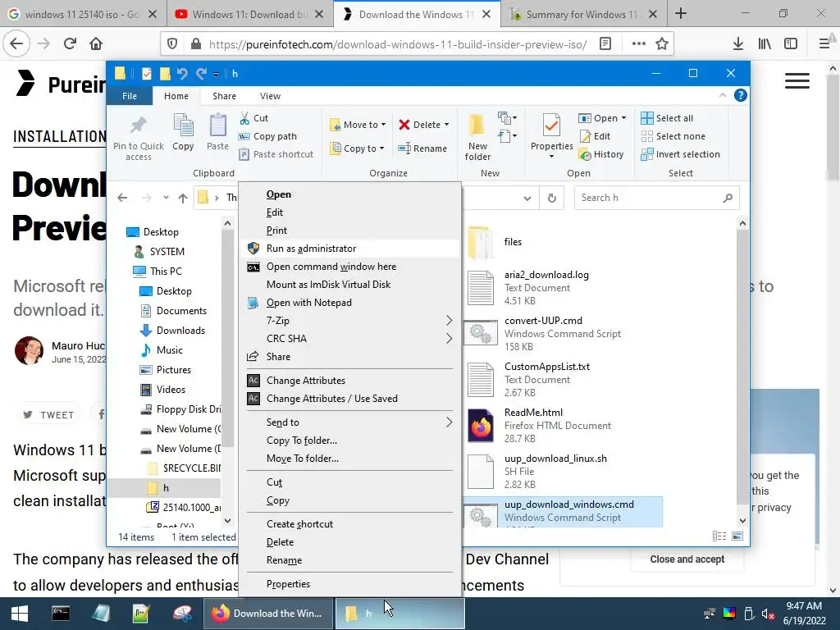Image resolution: width=840 pixels, height=630 pixels.
Task: Click the Cut scissors icon in ribbon
Action: click(244, 118)
